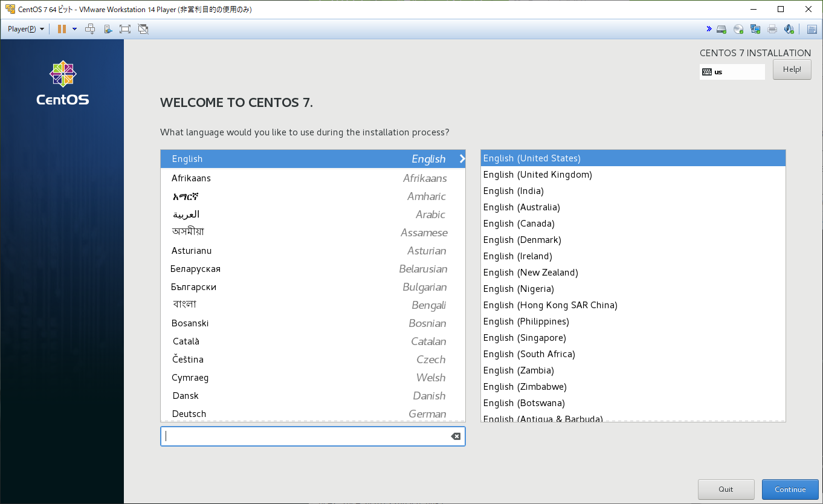Select the Assamese language row
The width and height of the screenshot is (823, 504).
point(313,233)
